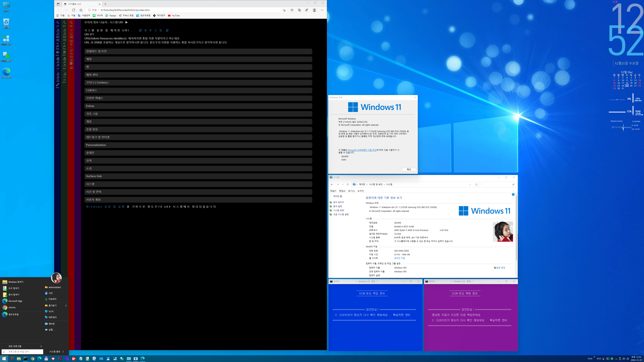This screenshot has height=362, width=644.
Task: Open 장치 관리자 in 시스템 sidebar
Action: (x=338, y=202)
